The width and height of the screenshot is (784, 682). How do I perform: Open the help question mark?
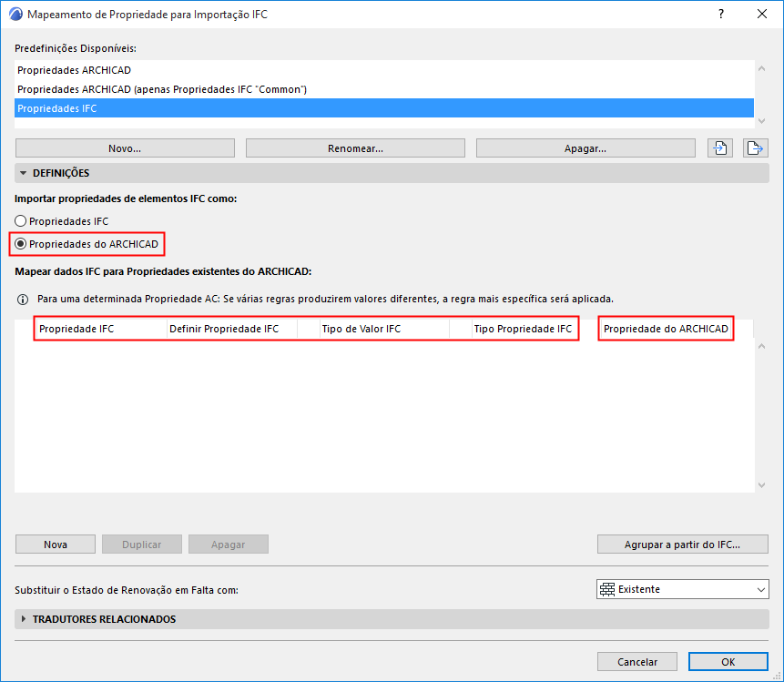721,14
